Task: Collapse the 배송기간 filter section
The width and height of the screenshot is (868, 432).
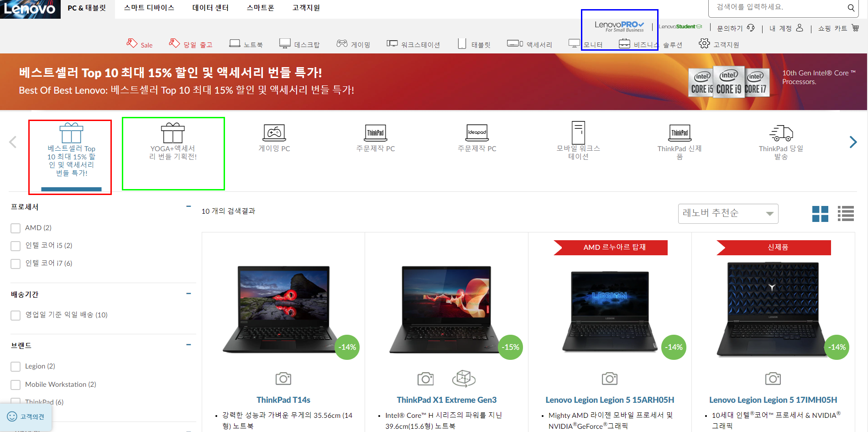Action: [x=188, y=294]
